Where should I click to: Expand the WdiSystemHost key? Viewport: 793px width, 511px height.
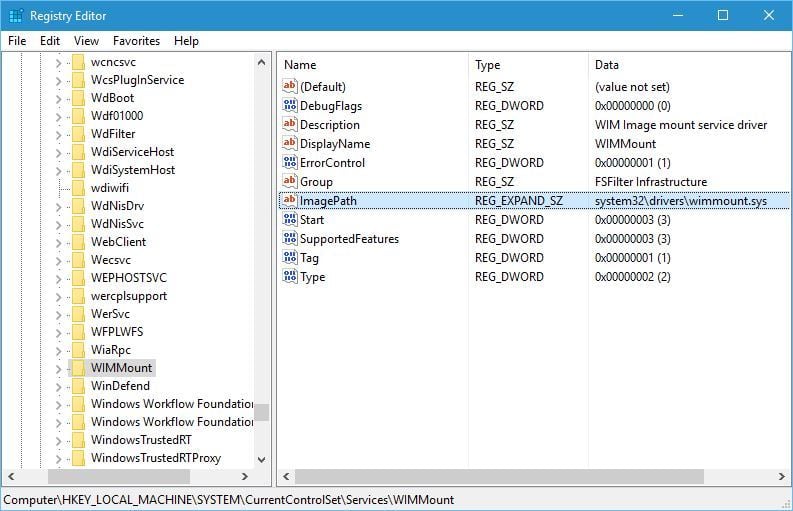[58, 171]
